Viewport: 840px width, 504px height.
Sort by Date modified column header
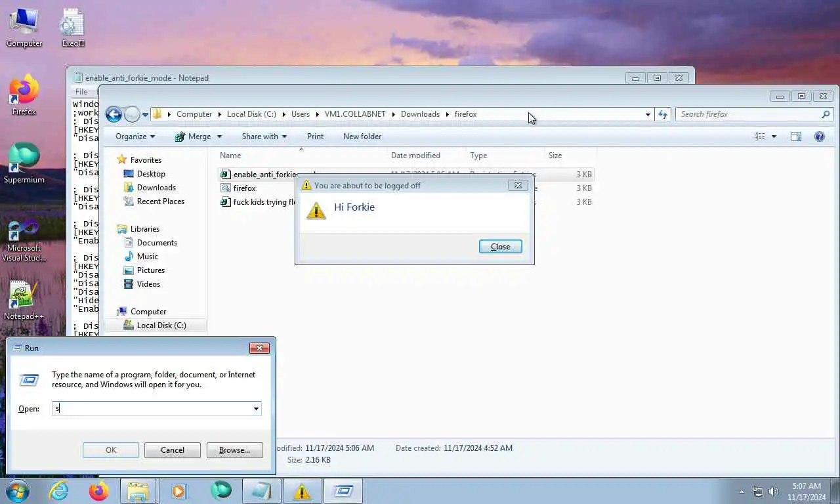pos(426,156)
